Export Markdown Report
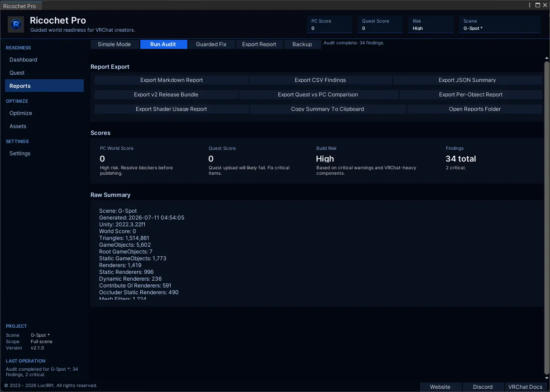550x392 pixels. click(x=172, y=80)
